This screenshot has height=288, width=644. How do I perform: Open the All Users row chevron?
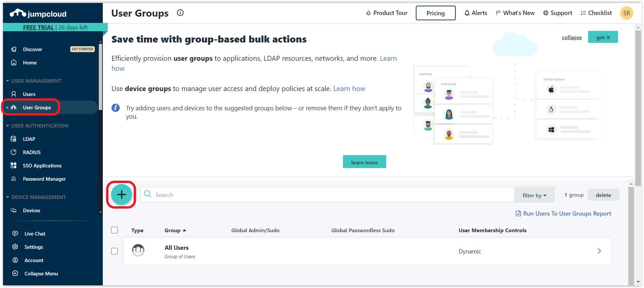[x=599, y=251]
